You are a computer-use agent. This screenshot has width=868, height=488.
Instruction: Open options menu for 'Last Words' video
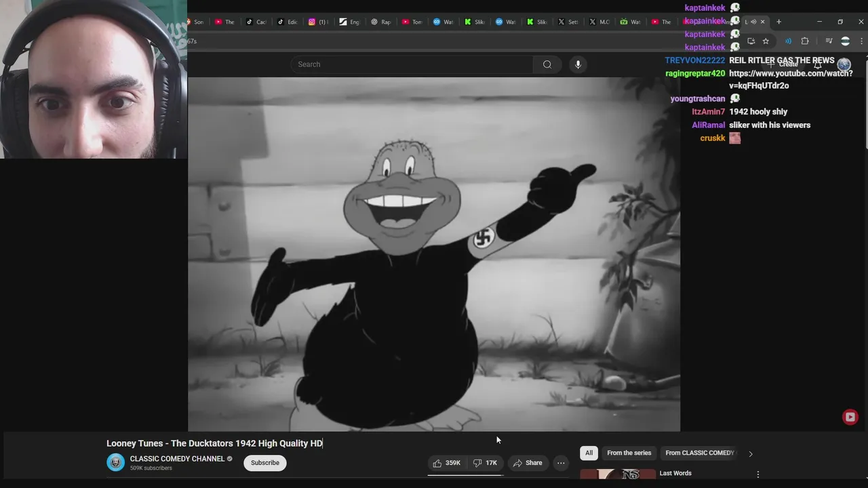coord(758,474)
